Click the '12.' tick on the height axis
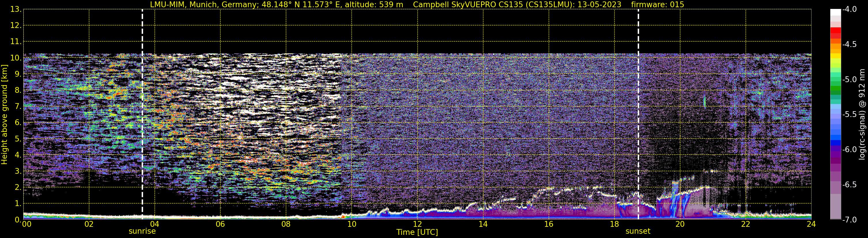Screen dimensions: 868x238 [16, 26]
